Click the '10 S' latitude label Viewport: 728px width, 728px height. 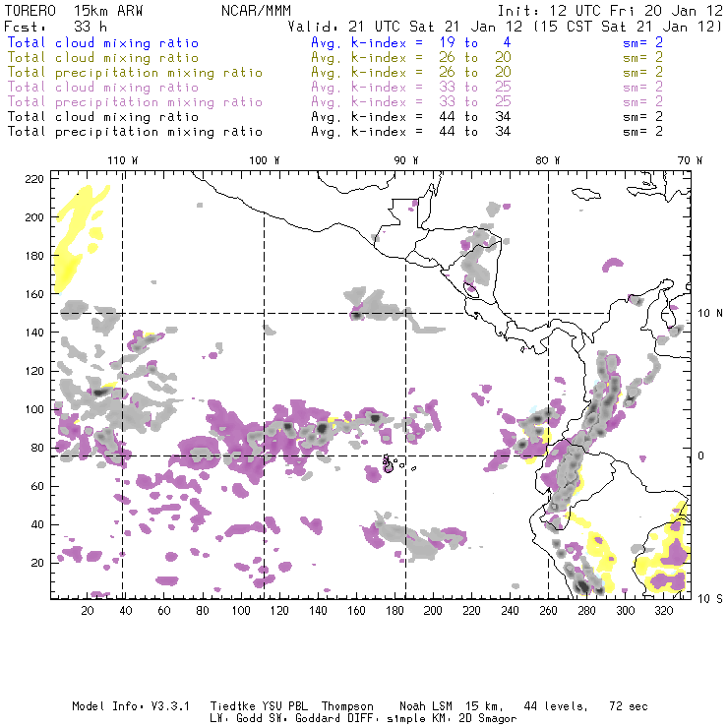click(x=710, y=599)
